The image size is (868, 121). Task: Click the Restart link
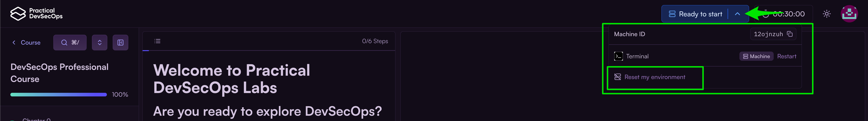786,56
